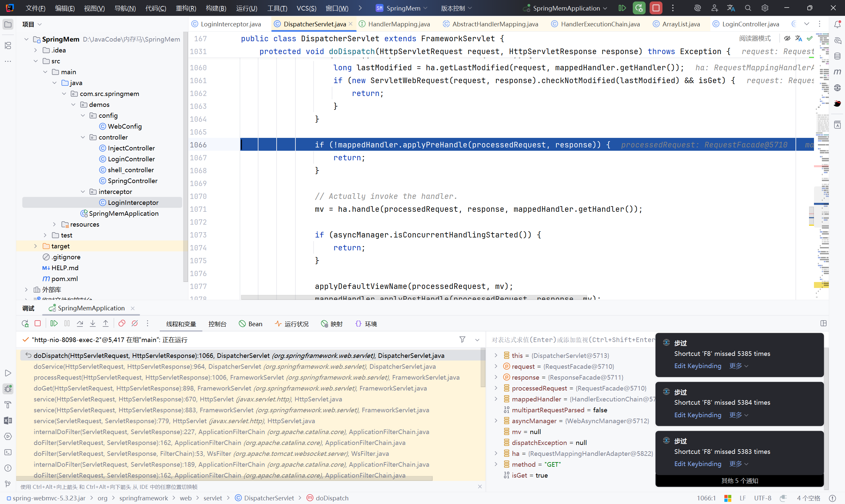
Task: Open SpringMemApplication run configuration dropdown
Action: 566,8
